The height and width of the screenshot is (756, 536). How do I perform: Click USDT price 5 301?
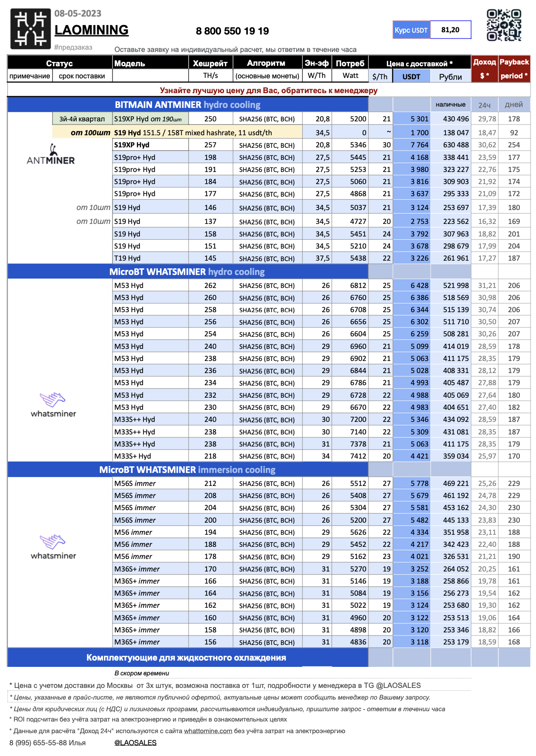tap(411, 119)
